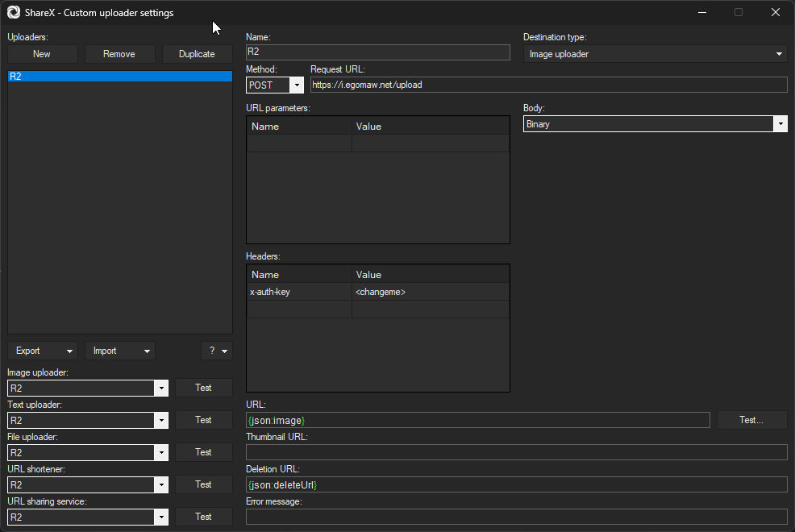Click the Test... button next to URL

[x=752, y=420]
